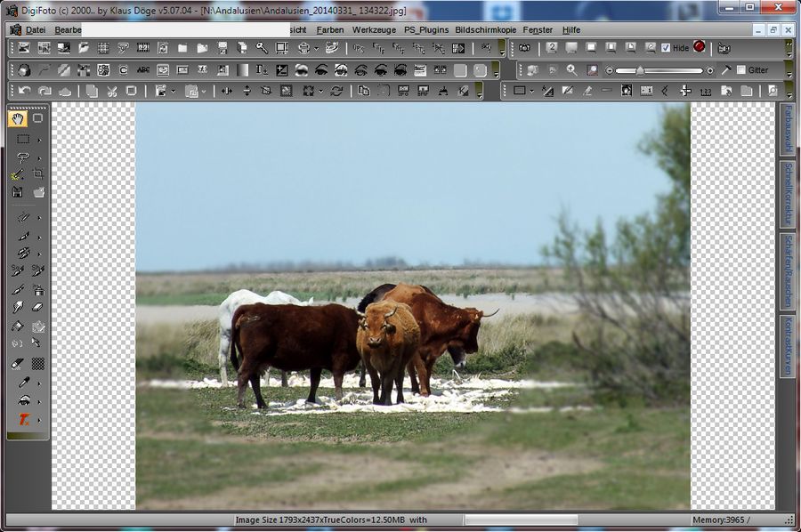Click the Magic Wand tool
This screenshot has width=801, height=532.
tap(18, 174)
